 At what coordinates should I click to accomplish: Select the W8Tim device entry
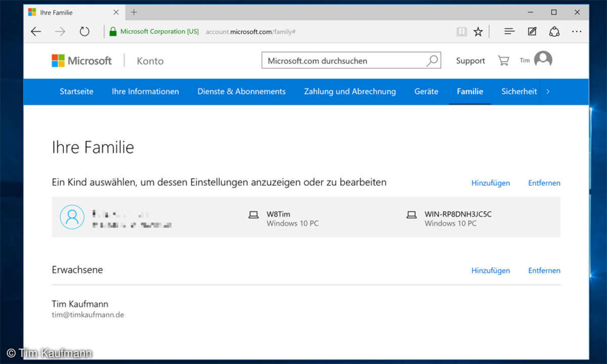click(284, 218)
